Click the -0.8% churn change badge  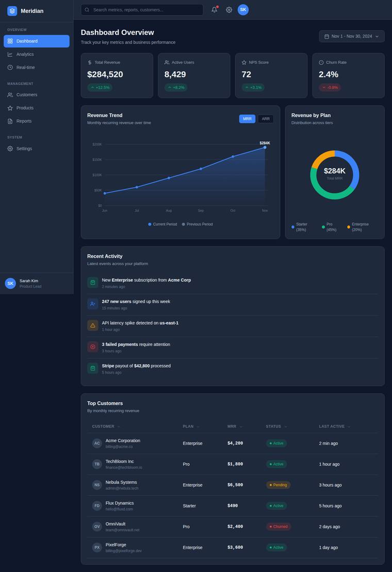click(x=330, y=88)
